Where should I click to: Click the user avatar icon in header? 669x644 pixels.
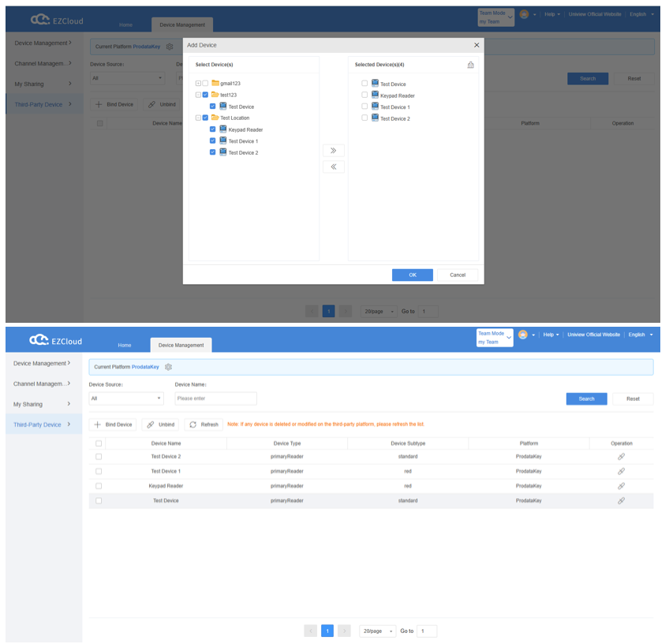(522, 335)
